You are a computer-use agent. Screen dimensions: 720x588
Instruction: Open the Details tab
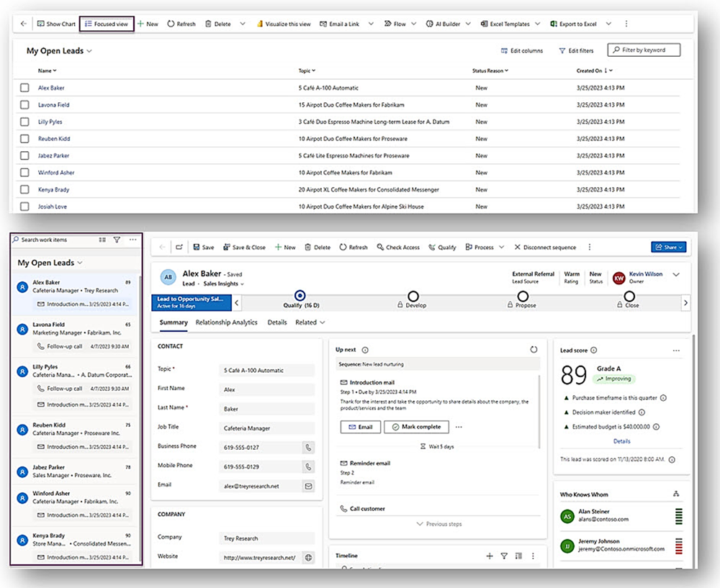(x=276, y=322)
